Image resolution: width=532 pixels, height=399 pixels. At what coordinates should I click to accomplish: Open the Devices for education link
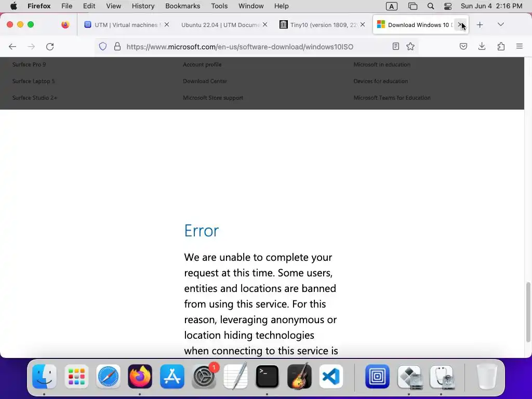381,81
